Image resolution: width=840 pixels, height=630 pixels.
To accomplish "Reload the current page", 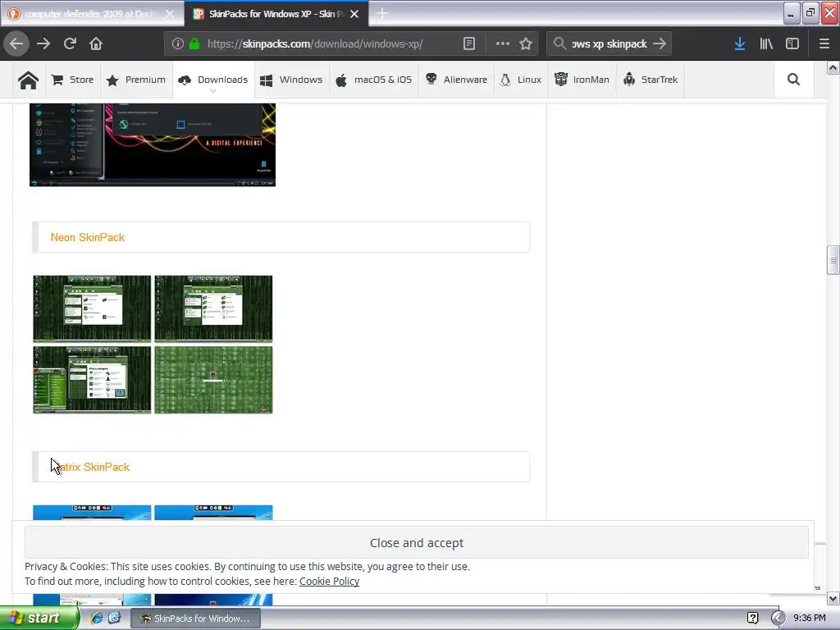I will pos(70,44).
